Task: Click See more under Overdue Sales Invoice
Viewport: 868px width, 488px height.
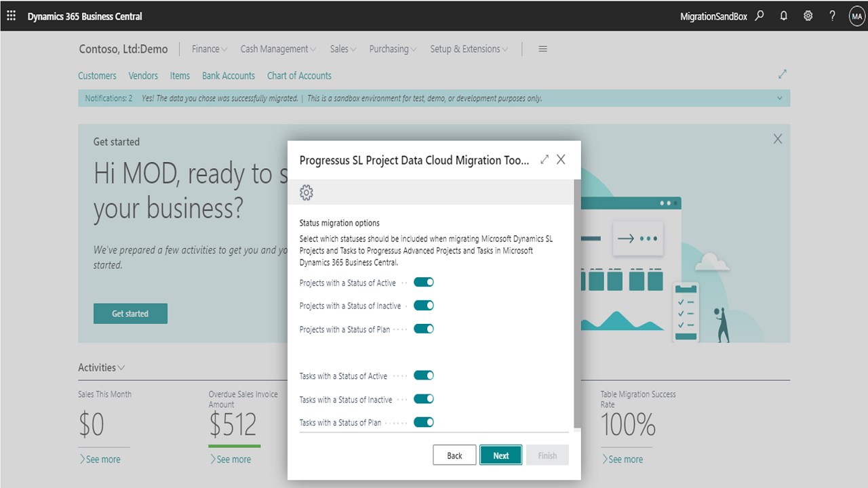Action: [230, 460]
